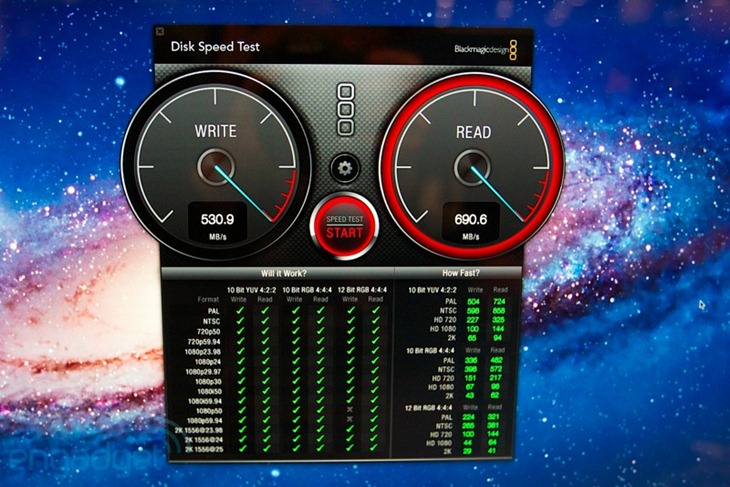Select the 724 read value for PAL

[x=499, y=302]
